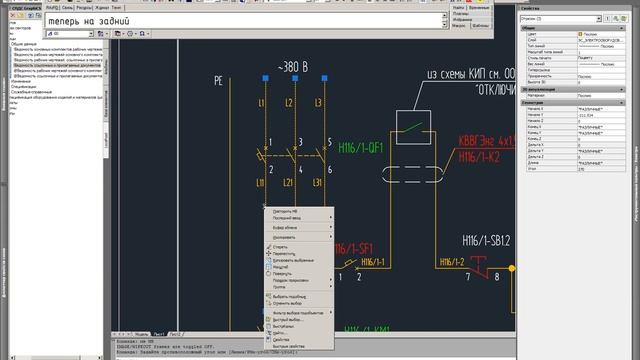
Task: Open the Временные tab
Action: 479,8
